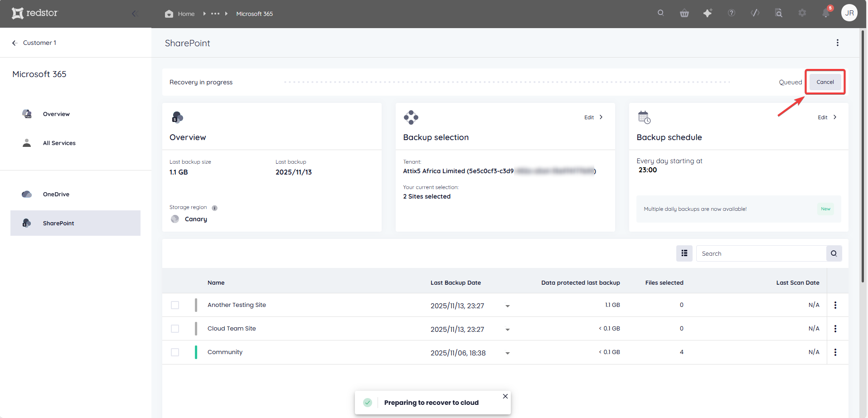Screen dimensions: 868x418
Task: Go back using the Customer 1 arrow
Action: 15,43
